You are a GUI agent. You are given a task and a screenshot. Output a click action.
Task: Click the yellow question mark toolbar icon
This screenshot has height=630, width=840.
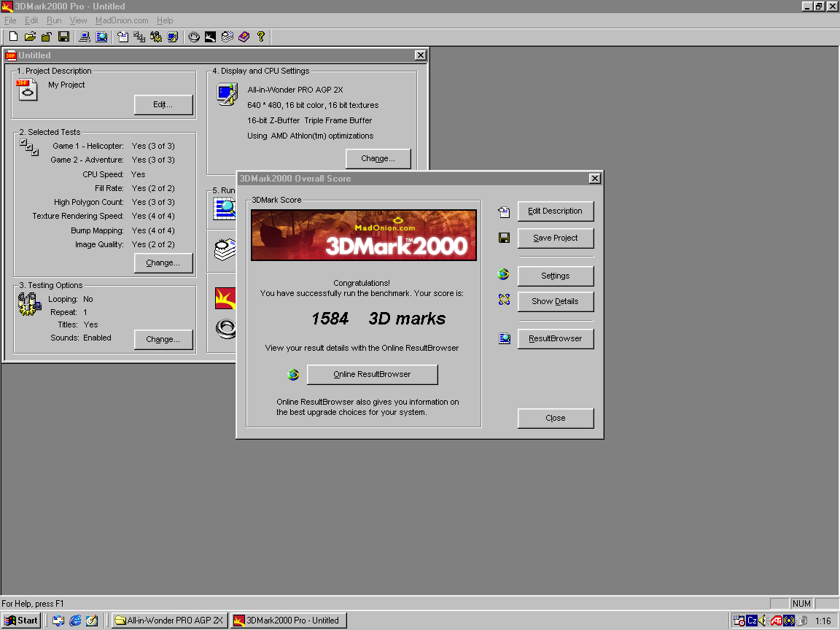click(x=260, y=36)
